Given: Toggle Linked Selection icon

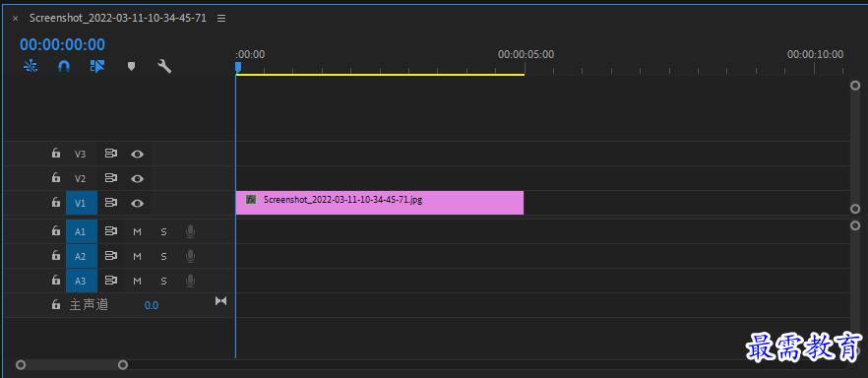Looking at the screenshot, I should 97,66.
